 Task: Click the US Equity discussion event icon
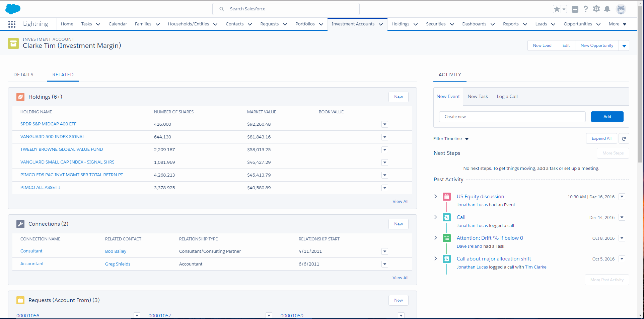(x=447, y=197)
